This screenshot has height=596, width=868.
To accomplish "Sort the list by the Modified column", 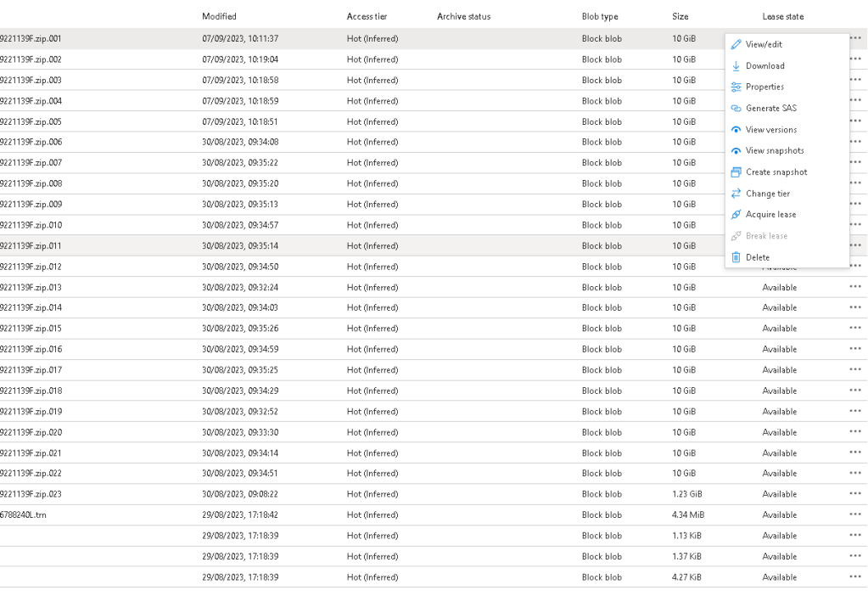I will (219, 17).
